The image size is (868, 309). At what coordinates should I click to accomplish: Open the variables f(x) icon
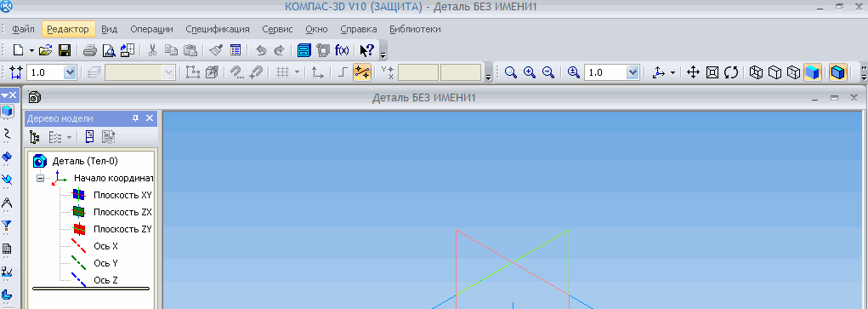[x=342, y=50]
